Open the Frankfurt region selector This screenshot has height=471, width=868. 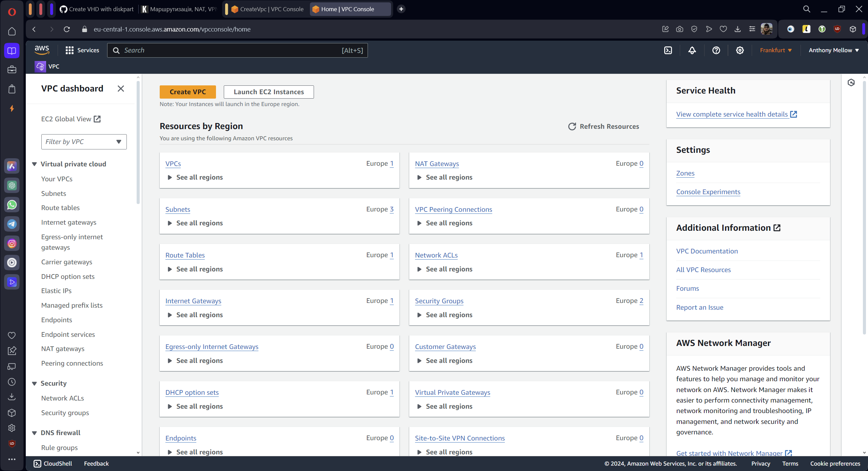click(775, 50)
